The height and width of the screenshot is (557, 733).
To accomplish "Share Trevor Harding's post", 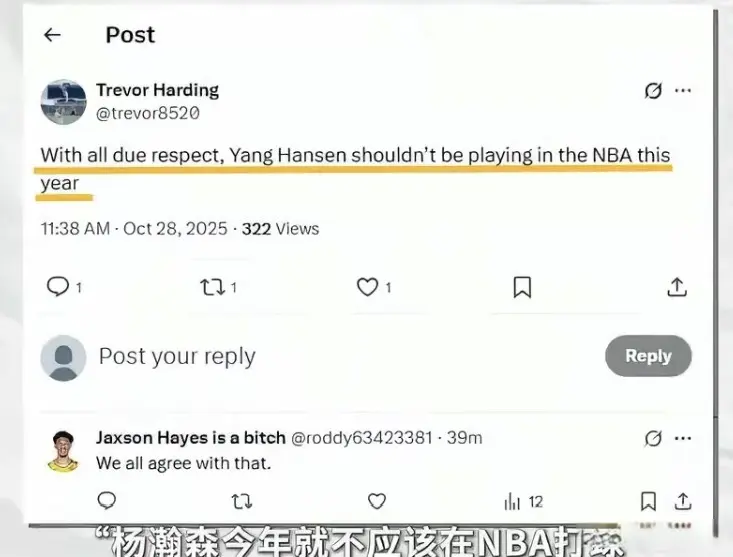I will (x=677, y=287).
